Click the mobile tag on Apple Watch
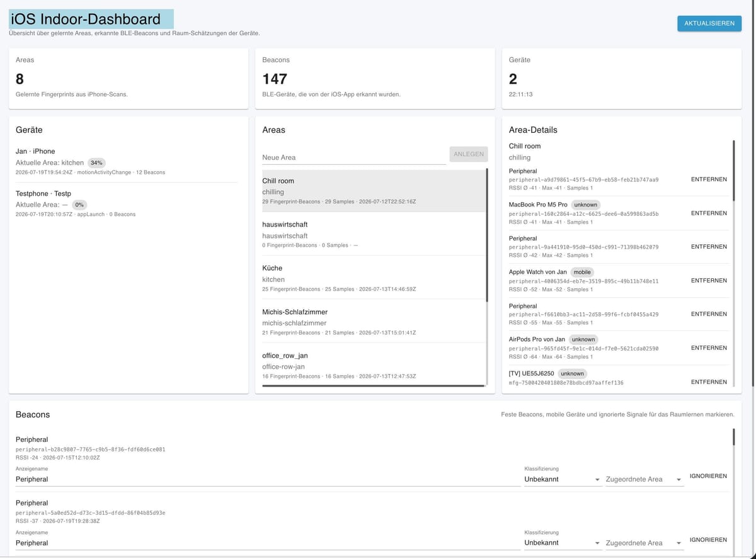The image size is (756, 559). click(582, 272)
